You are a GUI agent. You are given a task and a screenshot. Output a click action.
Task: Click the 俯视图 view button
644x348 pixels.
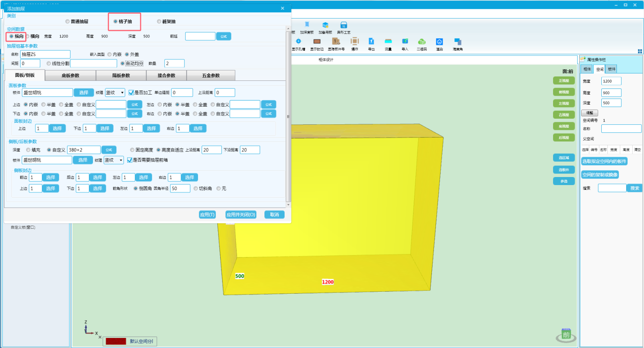(x=564, y=92)
